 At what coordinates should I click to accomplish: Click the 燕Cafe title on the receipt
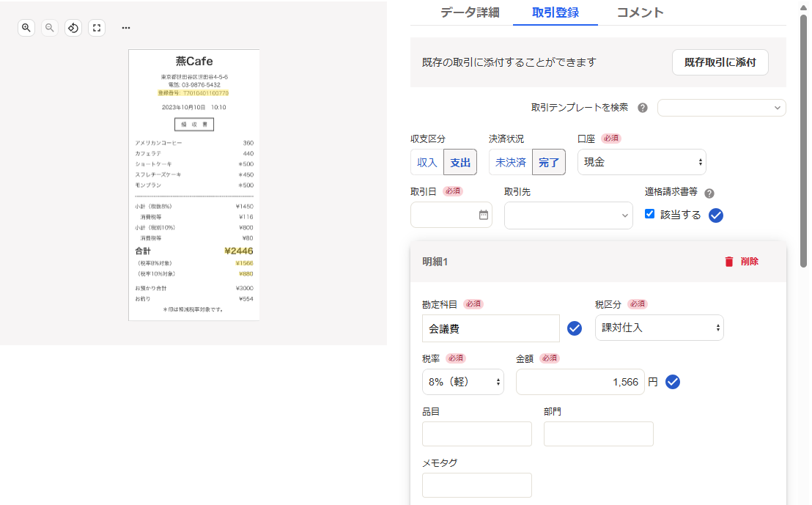coord(194,61)
